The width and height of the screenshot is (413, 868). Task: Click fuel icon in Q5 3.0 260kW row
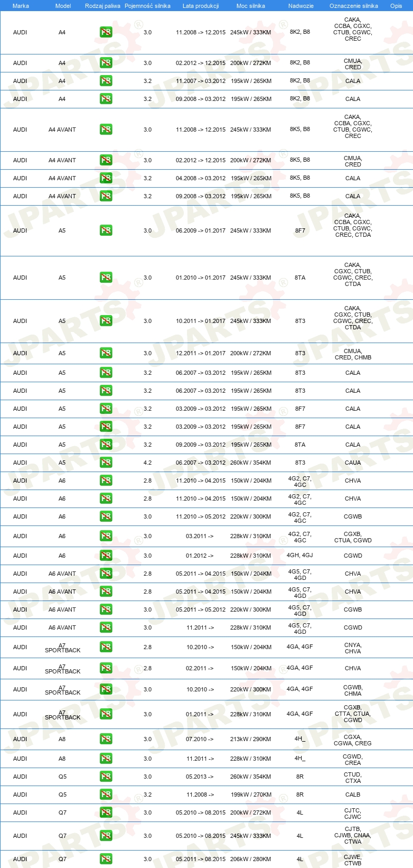click(x=106, y=777)
